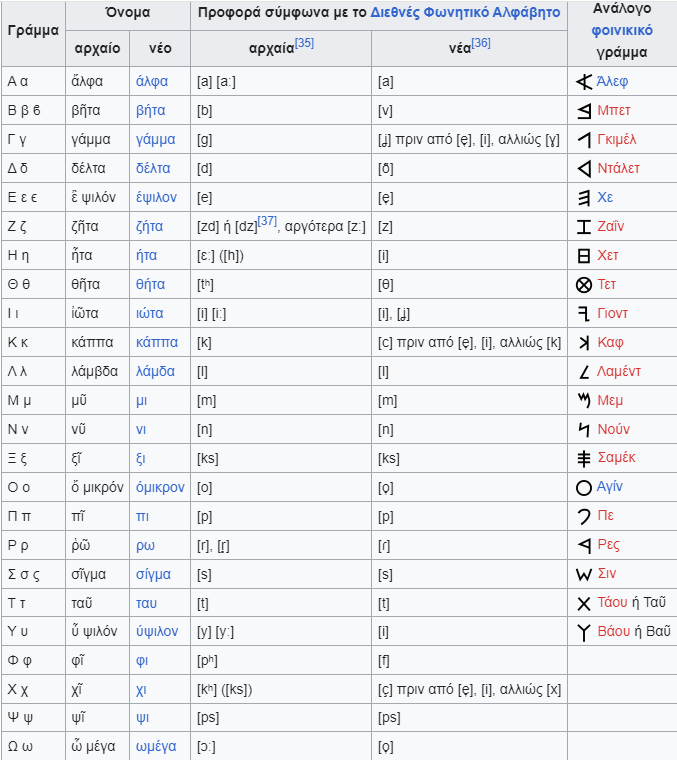This screenshot has height=760, width=677.
Task: Click the Phoenician Samekh glyph beside Σαμέκ
Action: [584, 459]
